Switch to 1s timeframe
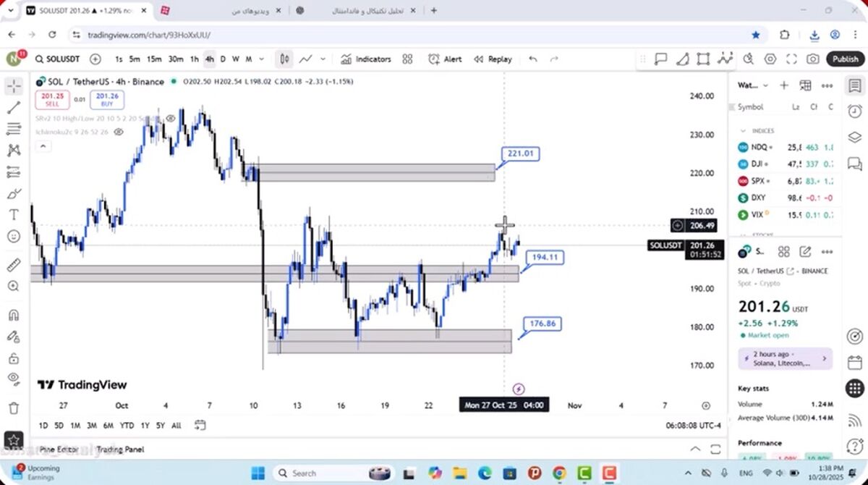 click(119, 59)
